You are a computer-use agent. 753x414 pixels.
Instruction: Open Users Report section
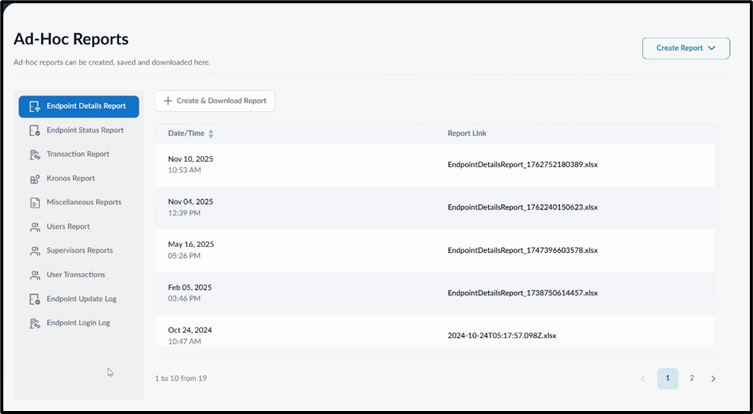[x=79, y=227]
